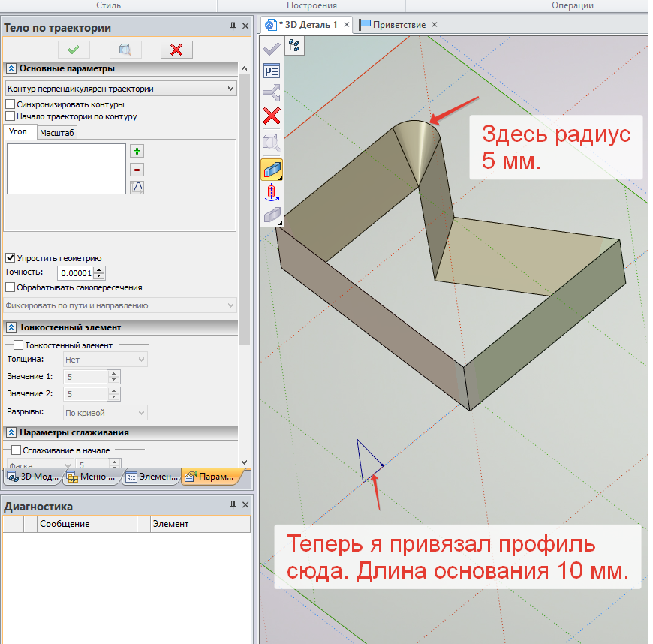
Task: Select the highlighted yellow profile selection tool
Action: point(272,170)
